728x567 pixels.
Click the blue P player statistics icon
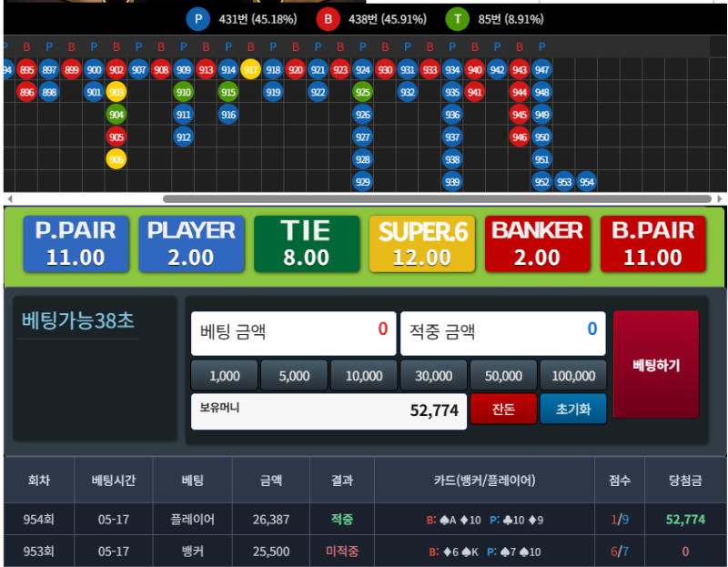click(198, 18)
